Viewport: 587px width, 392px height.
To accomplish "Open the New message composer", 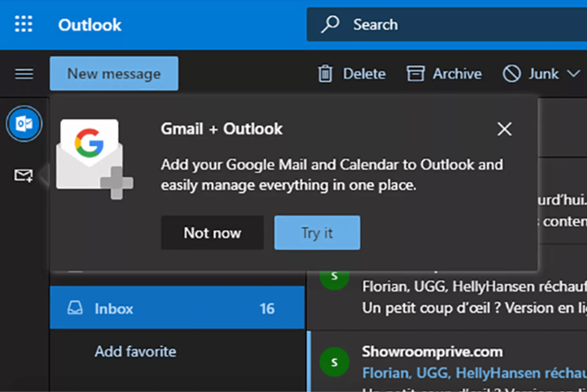I will 114,74.
